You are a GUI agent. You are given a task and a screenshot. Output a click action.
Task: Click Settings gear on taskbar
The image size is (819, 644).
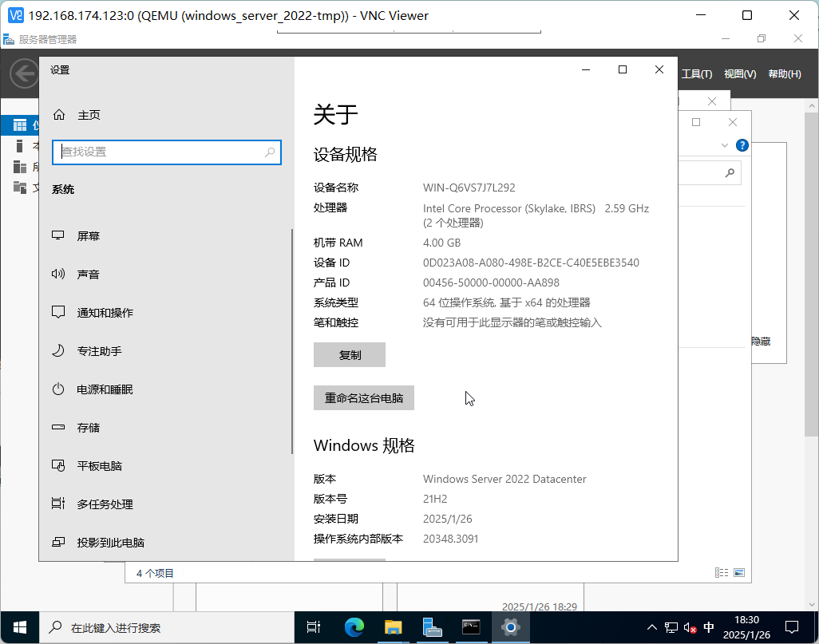coord(510,627)
